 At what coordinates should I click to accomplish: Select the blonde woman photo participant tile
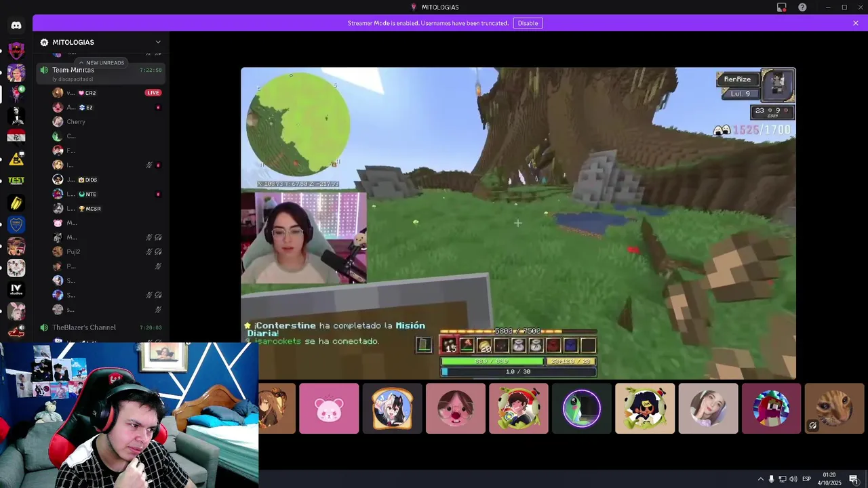click(x=708, y=409)
